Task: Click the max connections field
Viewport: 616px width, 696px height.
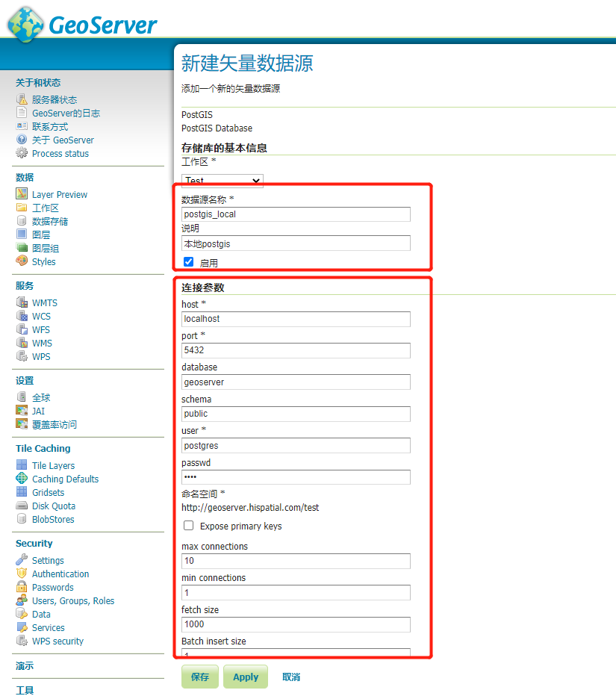Action: pyautogui.click(x=296, y=561)
